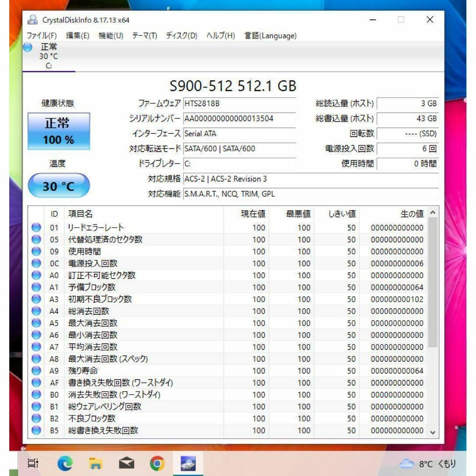Click status icon for row 05 代替処理済のセクタ数
Screen dimensions: 476x476
pos(36,239)
